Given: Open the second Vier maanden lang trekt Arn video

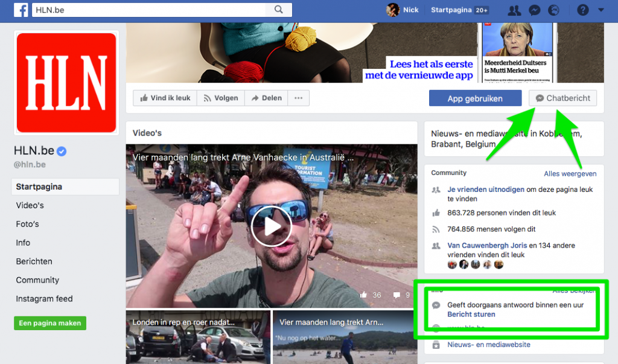Looking at the screenshot, I should click(x=345, y=337).
